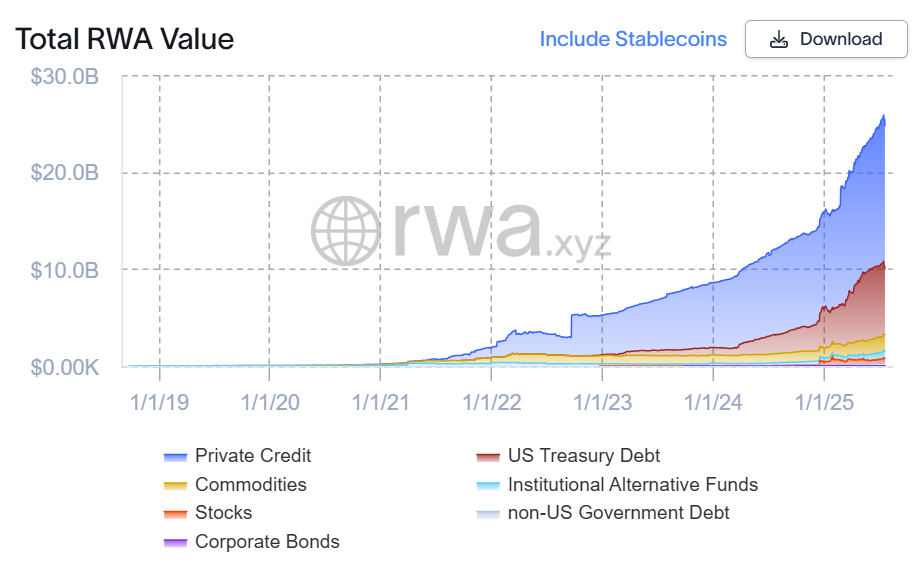Hide the Stocks series in legend
The width and height of the screenshot is (920, 575).
click(223, 513)
